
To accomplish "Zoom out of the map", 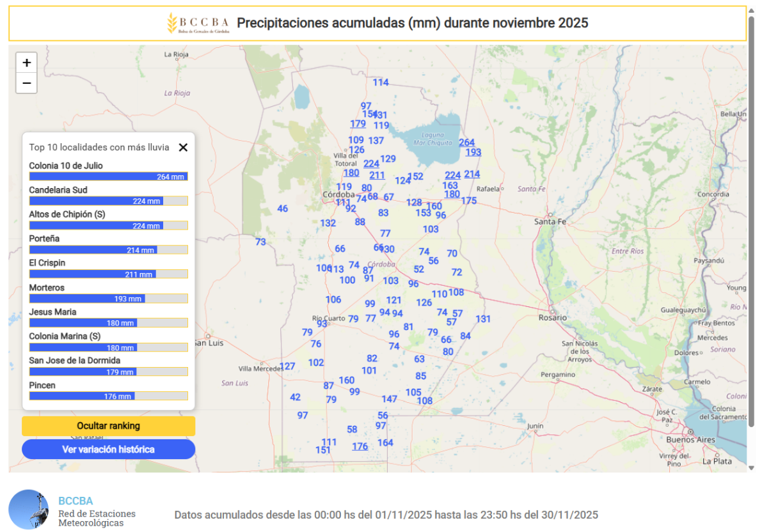I will (x=26, y=83).
